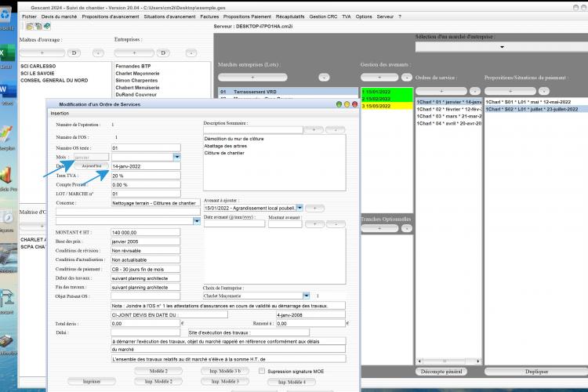Click the Imp. Modèle 3 button

[225, 382]
